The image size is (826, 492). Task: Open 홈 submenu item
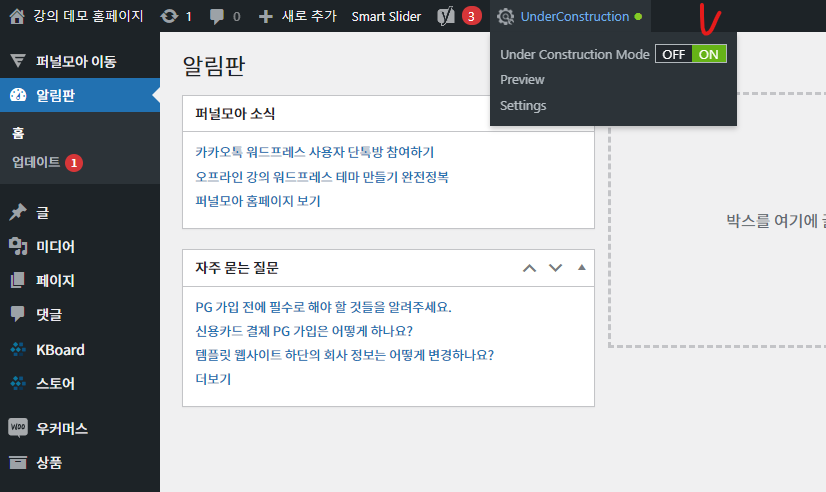[x=18, y=133]
